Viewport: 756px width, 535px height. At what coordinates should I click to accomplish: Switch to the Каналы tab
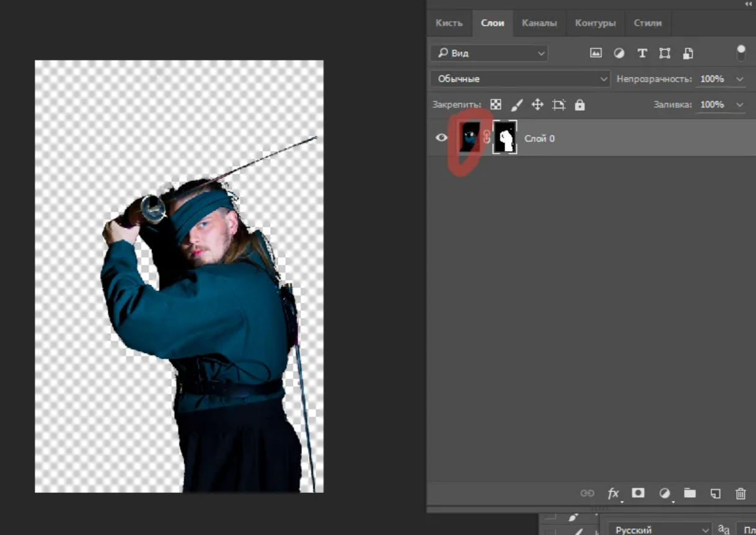(x=539, y=23)
